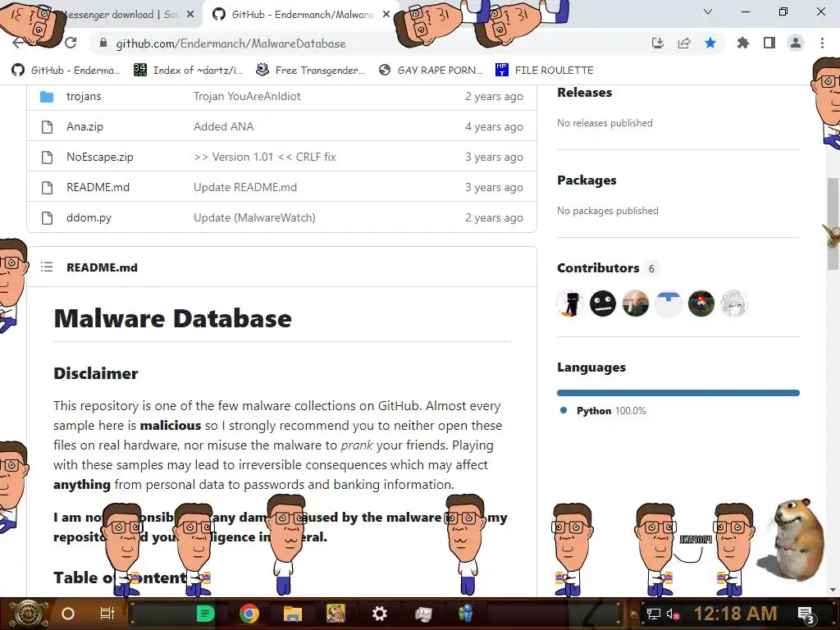This screenshot has width=840, height=630.
Task: Close the GitHub MalwareDatabase tab
Action: click(386, 15)
